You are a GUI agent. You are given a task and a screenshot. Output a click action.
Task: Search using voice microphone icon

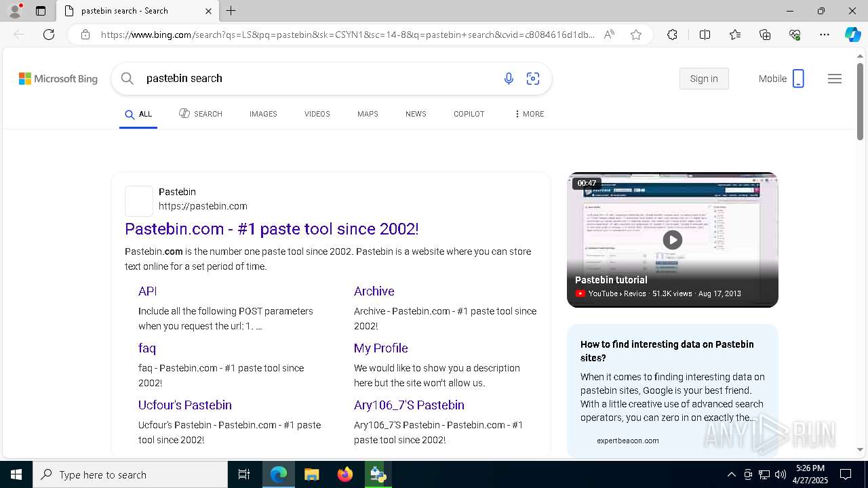click(x=509, y=79)
